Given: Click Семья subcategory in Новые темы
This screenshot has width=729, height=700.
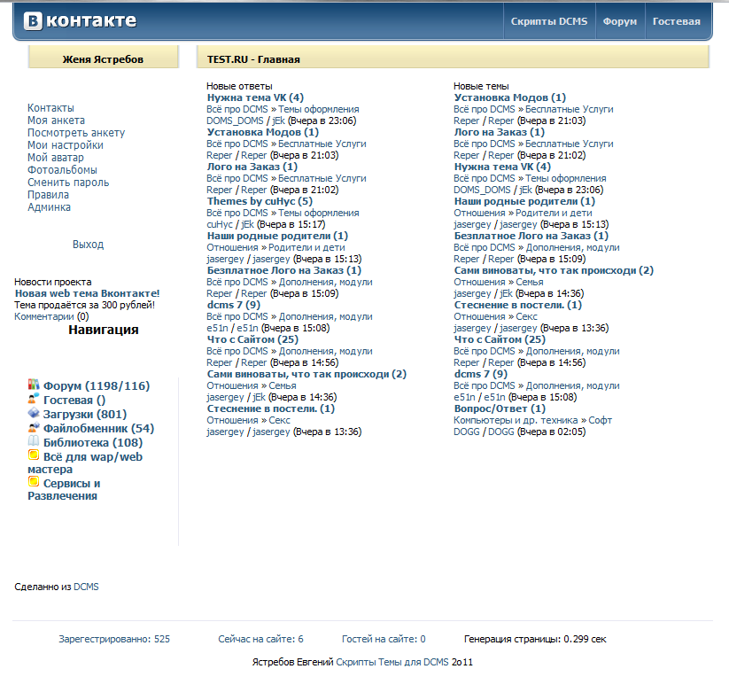Looking at the screenshot, I should [x=530, y=283].
